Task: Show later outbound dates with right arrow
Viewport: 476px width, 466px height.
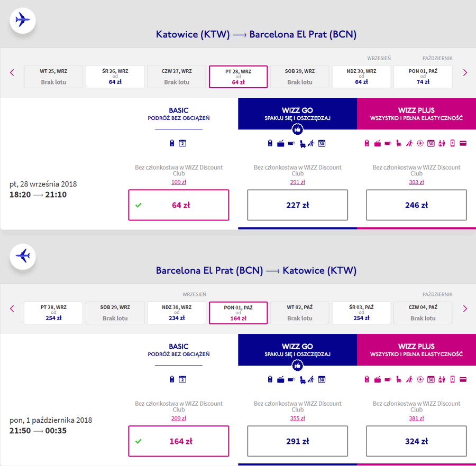Action: tap(465, 72)
